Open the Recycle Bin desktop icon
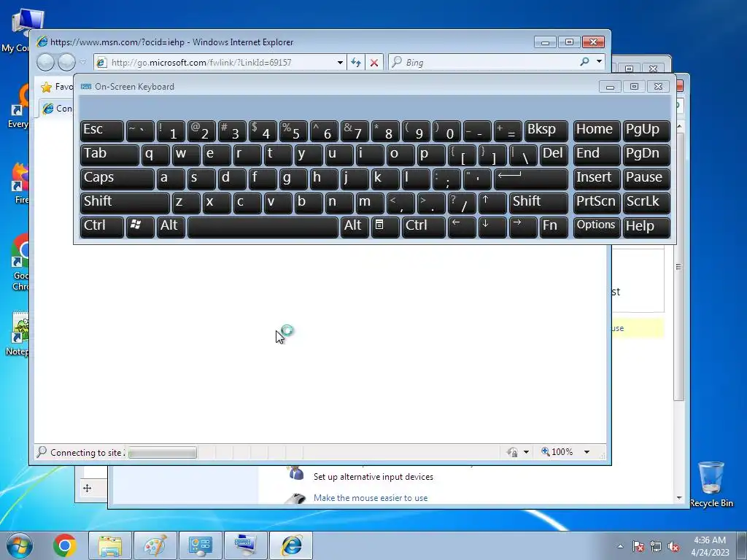The width and height of the screenshot is (747, 560). 711,484
